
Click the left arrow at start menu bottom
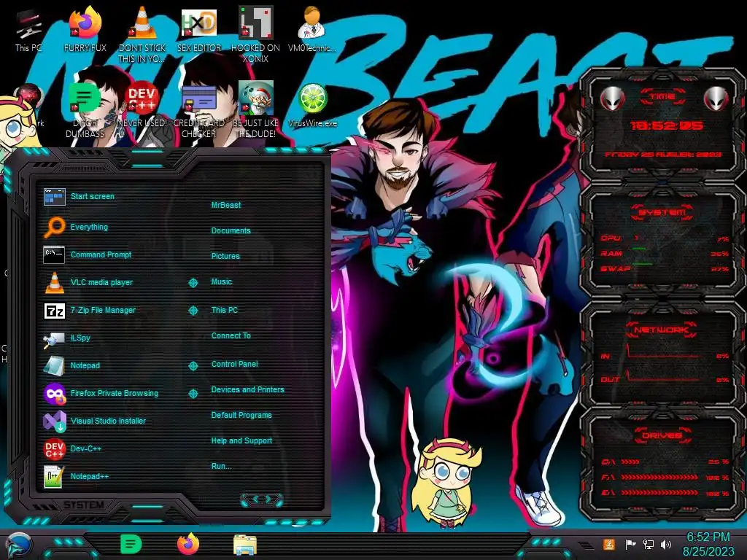click(255, 499)
